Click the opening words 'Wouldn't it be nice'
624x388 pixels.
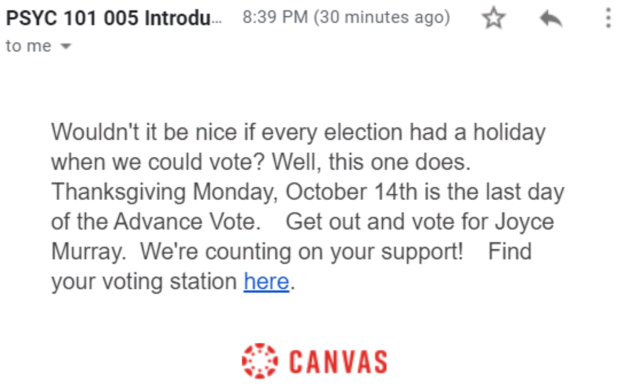[144, 132]
